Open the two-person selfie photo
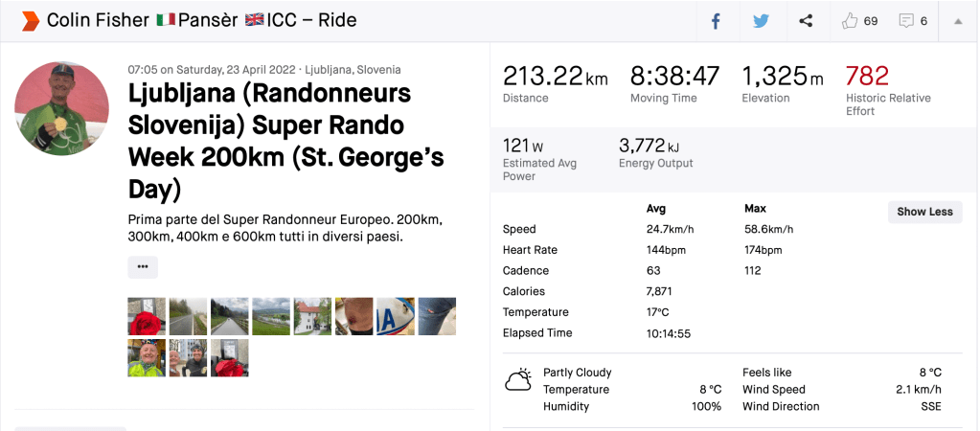Viewport: 980px width, 431px height. [x=188, y=357]
